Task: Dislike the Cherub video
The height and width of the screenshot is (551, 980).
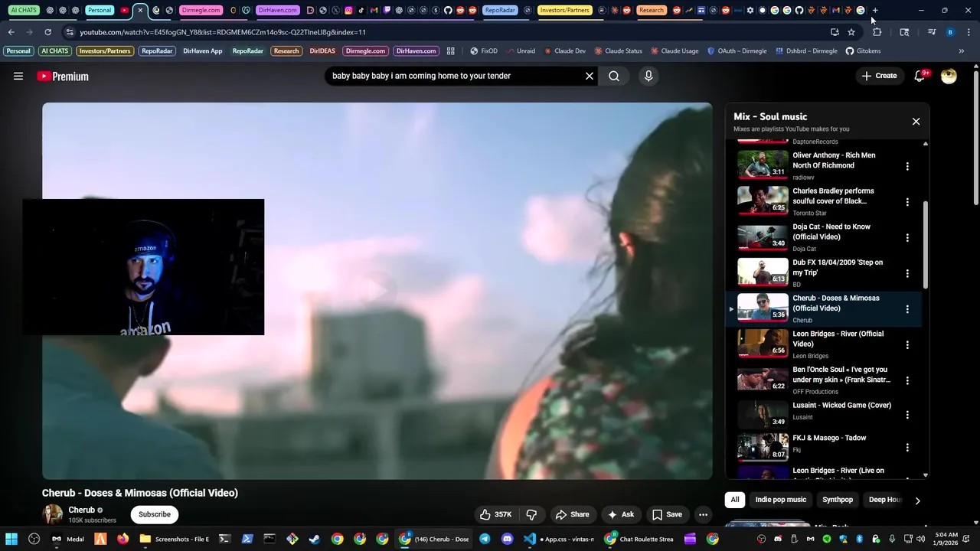Action: click(x=531, y=514)
